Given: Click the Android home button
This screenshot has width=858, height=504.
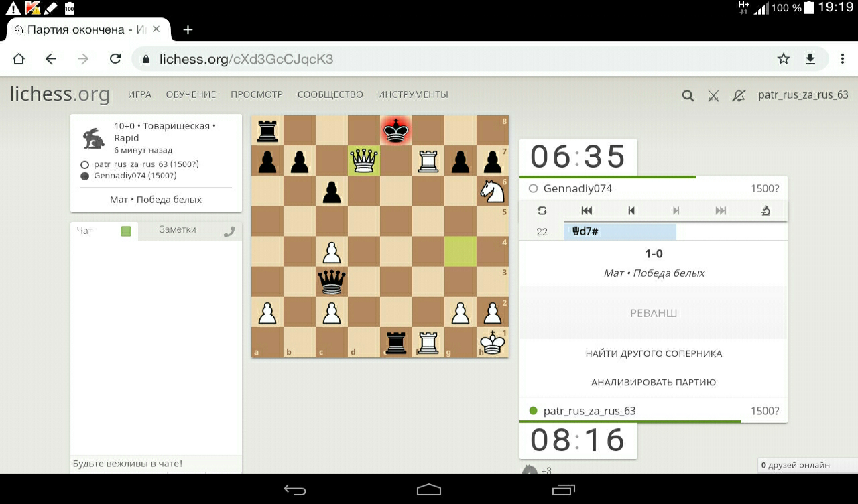Looking at the screenshot, I should point(429,489).
